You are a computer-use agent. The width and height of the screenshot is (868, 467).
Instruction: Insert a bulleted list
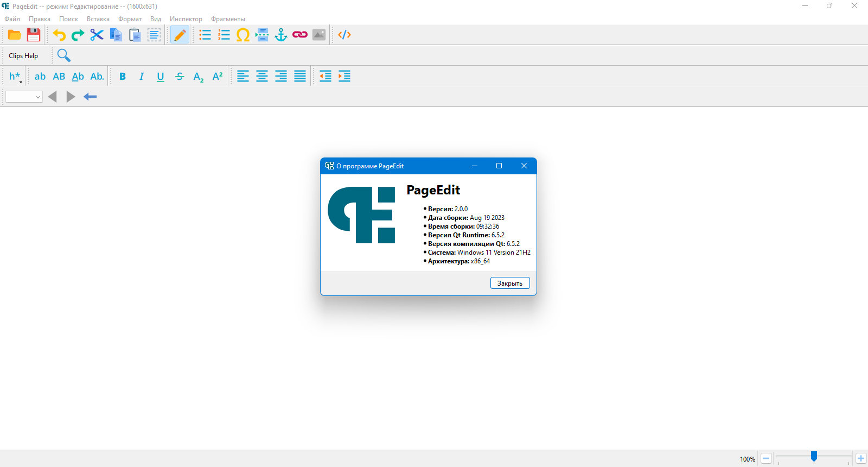click(x=205, y=35)
